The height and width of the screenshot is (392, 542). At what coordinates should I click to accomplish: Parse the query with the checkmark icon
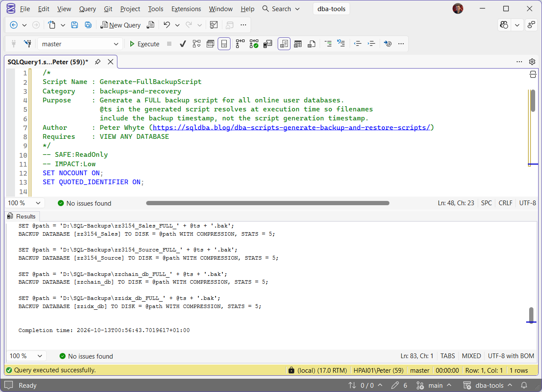(183, 44)
